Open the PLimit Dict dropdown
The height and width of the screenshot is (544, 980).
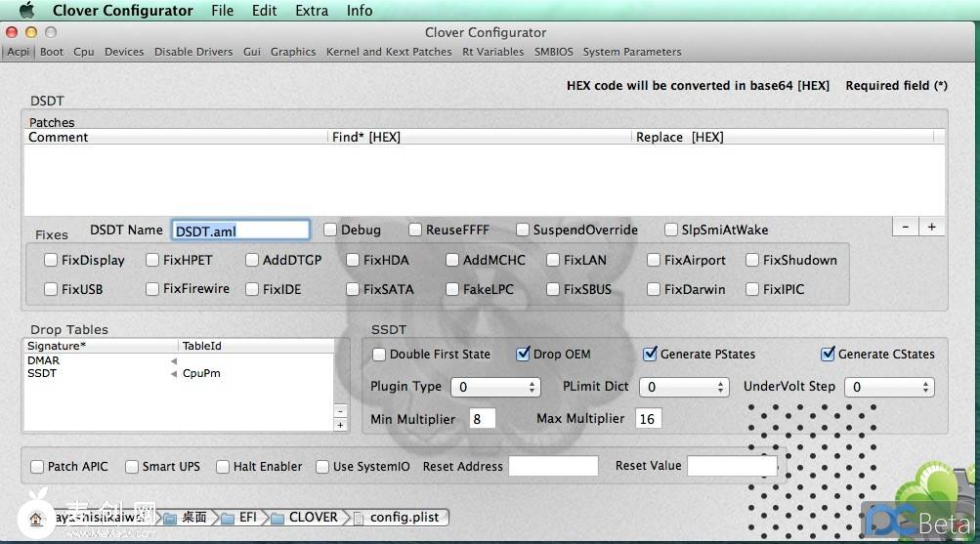tap(684, 387)
